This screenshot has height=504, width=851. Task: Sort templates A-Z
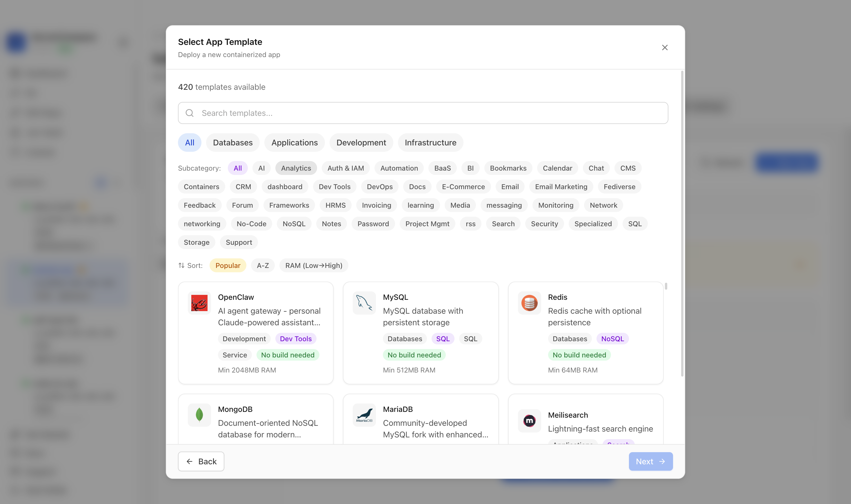pyautogui.click(x=263, y=265)
